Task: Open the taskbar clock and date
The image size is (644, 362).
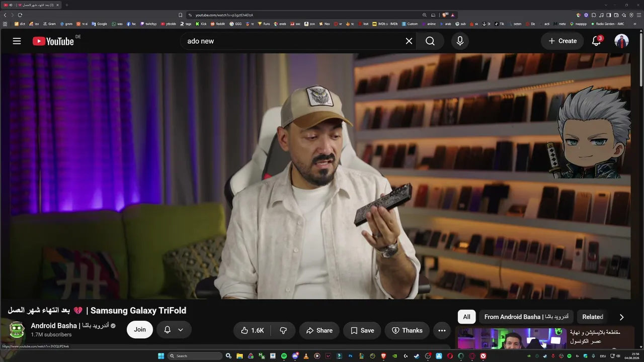Action: coord(631,356)
